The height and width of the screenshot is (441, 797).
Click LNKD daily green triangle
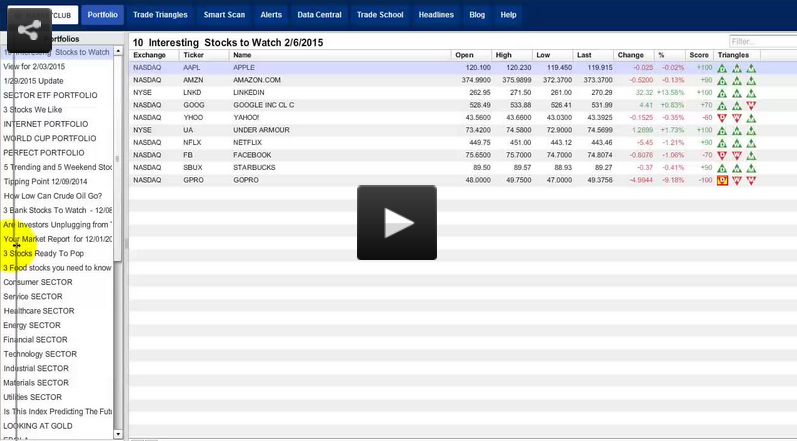[x=751, y=93]
